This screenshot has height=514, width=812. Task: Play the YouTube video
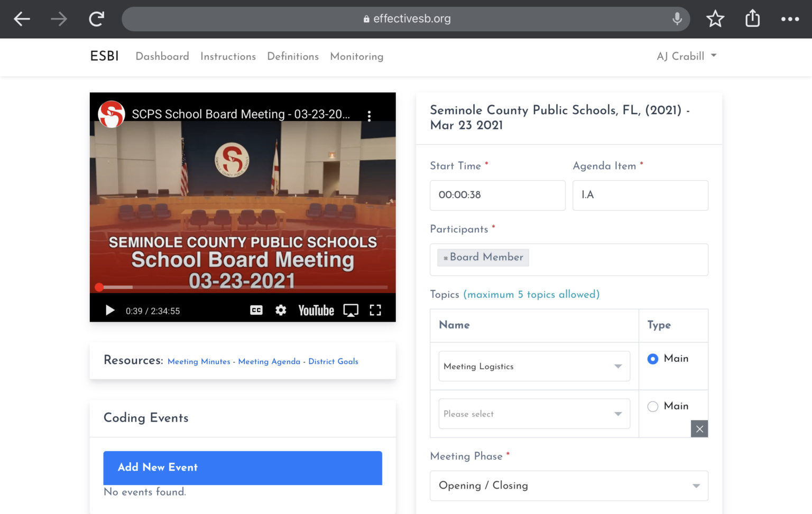110,310
